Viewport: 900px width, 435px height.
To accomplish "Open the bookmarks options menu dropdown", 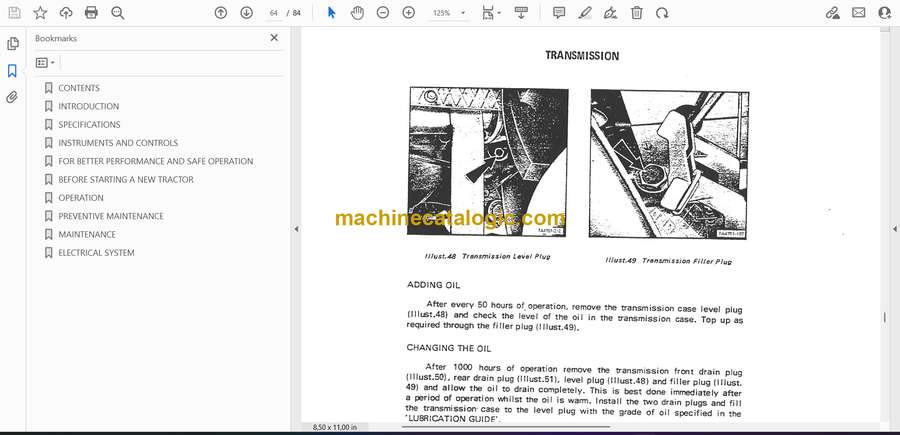I will tap(45, 63).
